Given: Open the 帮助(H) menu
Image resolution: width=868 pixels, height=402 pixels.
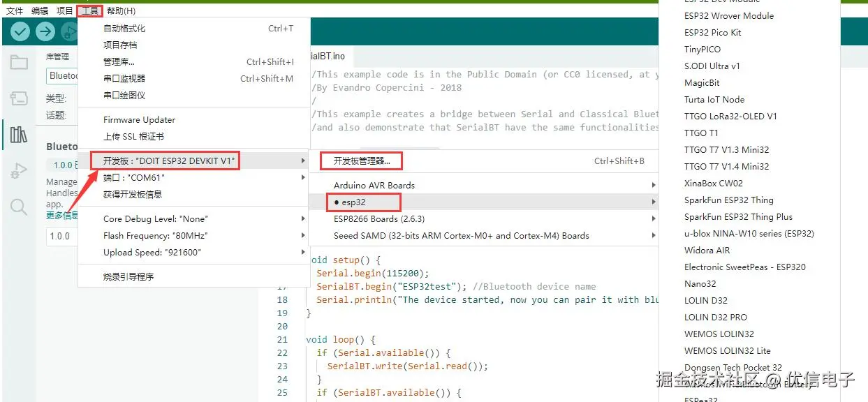Looking at the screenshot, I should [121, 11].
